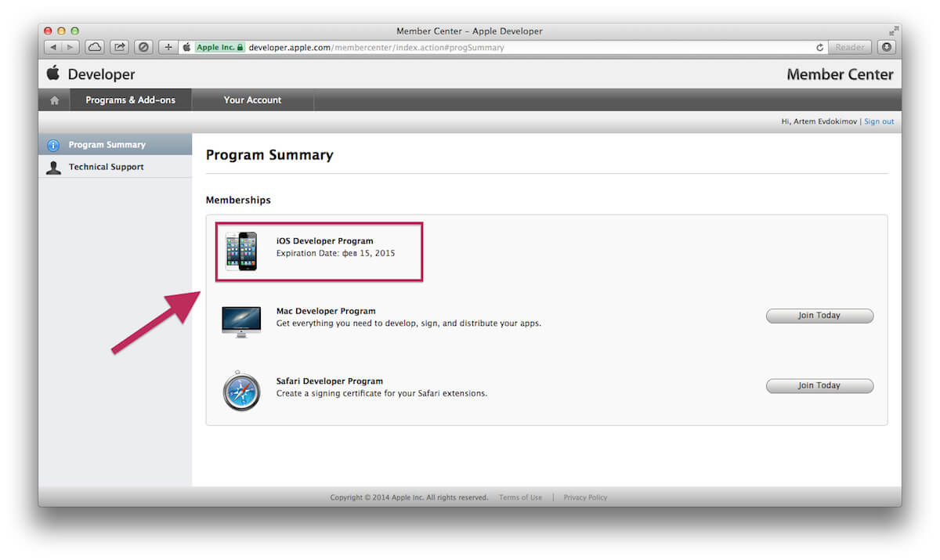940x560 pixels.
Task: Click the Mac program description text
Action: coord(409,323)
